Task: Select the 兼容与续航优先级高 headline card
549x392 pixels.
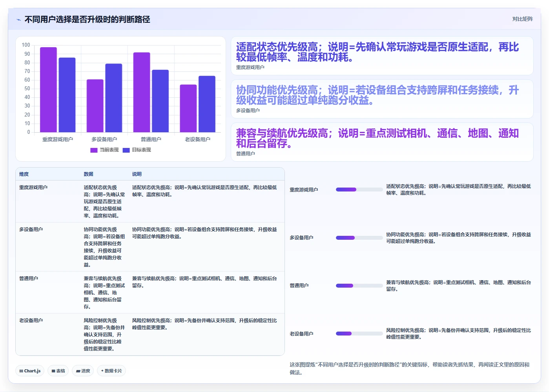Action: [x=382, y=142]
